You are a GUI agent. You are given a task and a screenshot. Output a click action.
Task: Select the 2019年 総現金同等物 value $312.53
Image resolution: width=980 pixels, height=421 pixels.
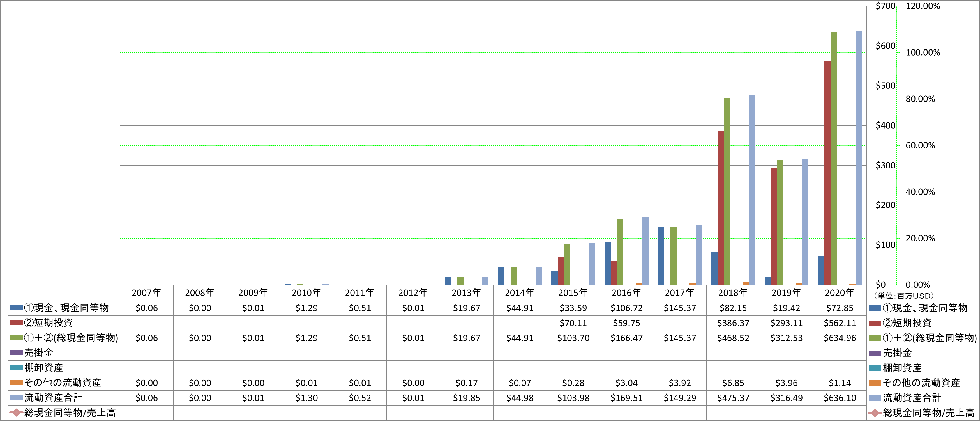786,338
